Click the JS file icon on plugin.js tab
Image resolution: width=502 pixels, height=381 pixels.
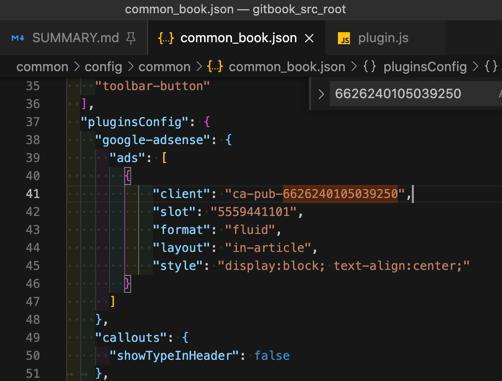click(344, 38)
